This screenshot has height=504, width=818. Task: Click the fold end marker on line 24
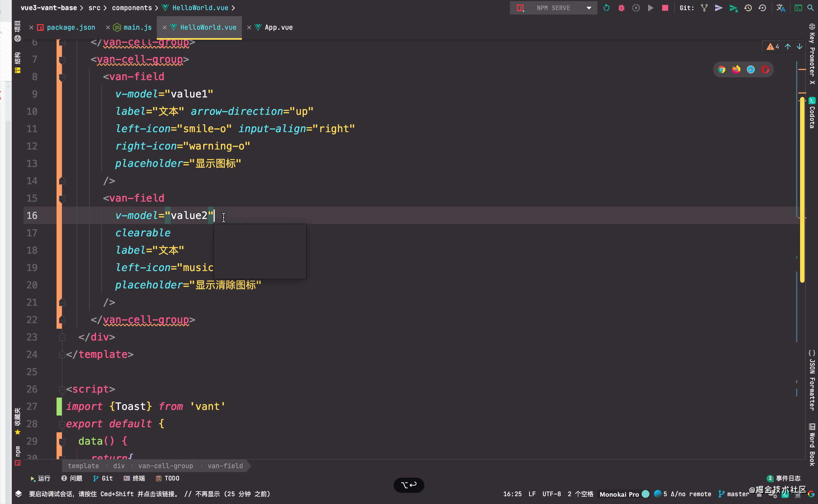(62, 355)
